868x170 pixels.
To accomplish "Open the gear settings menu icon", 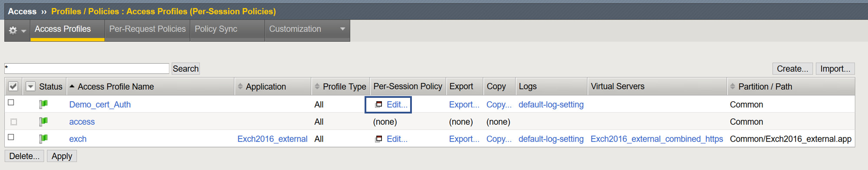I will click(13, 30).
